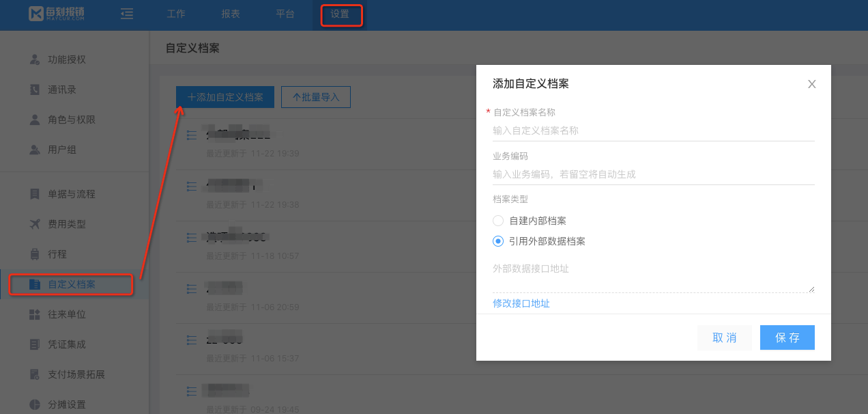This screenshot has height=414, width=868.
Task: Select the 引用外部数据档案 radio option
Action: tap(498, 241)
